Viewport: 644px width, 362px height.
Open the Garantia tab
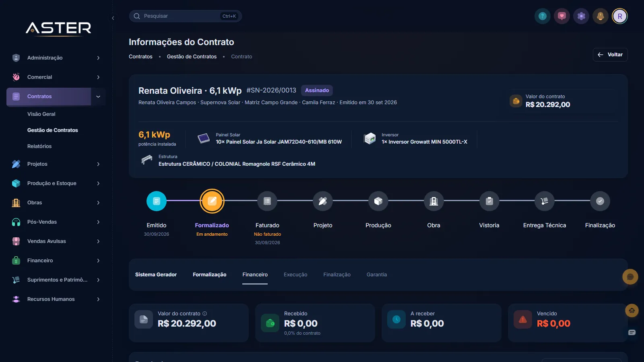tap(377, 275)
